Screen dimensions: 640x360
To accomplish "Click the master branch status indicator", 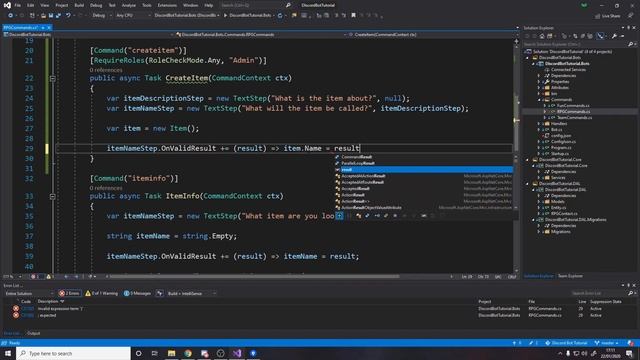I will point(607,343).
